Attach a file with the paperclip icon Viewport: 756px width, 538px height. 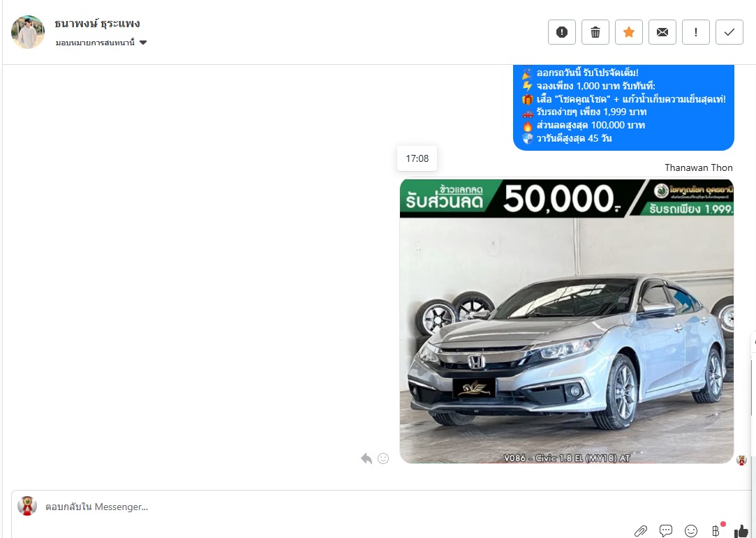tap(641, 531)
